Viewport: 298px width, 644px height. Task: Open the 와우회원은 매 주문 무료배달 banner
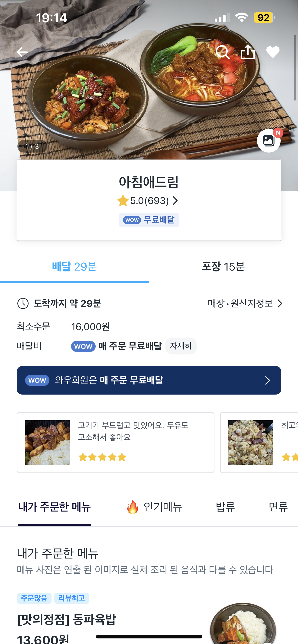point(149,380)
